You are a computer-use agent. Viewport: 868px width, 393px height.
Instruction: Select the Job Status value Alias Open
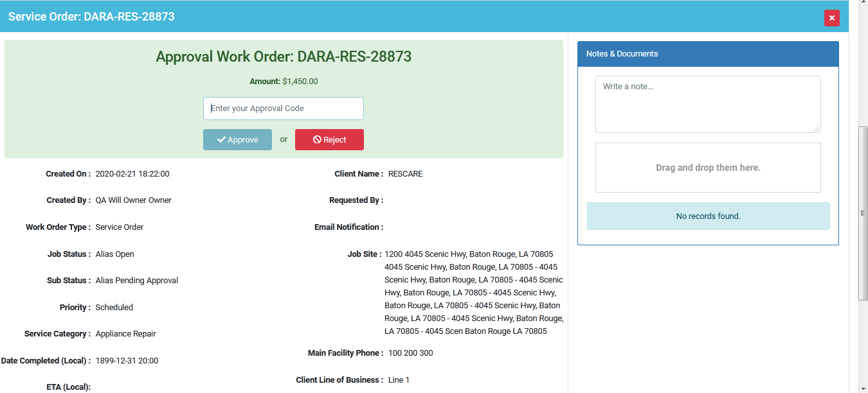click(x=115, y=254)
